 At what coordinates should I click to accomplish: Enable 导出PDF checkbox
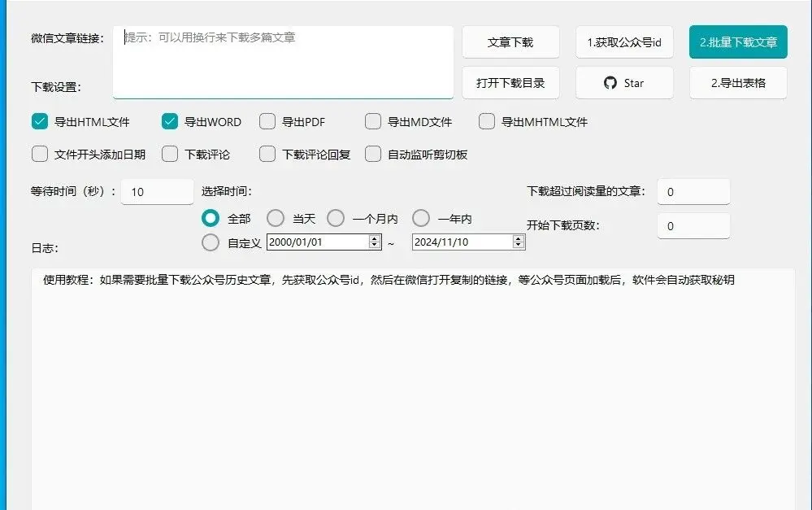click(x=267, y=122)
